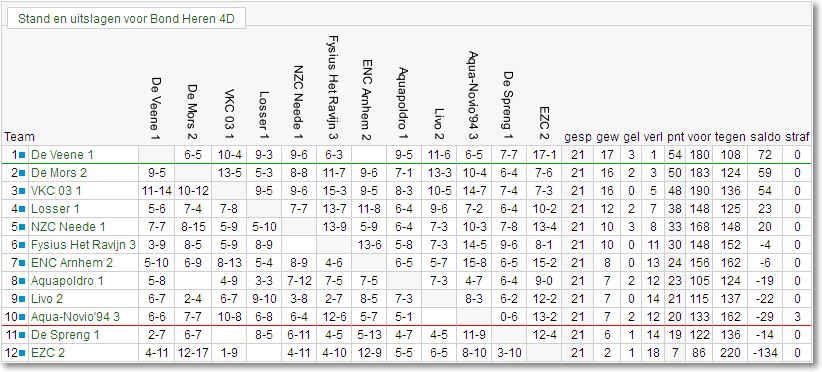Open the Livo 2 team link
The width and height of the screenshot is (822, 372).
47,299
